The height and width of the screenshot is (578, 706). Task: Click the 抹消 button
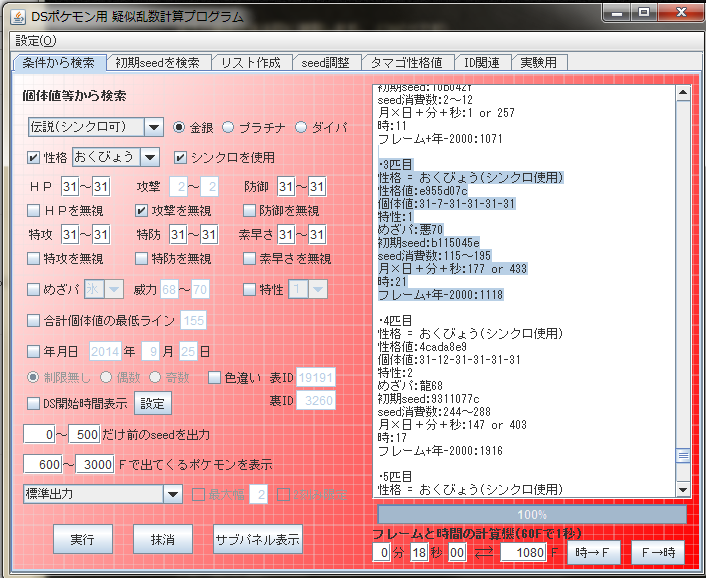pyautogui.click(x=163, y=539)
